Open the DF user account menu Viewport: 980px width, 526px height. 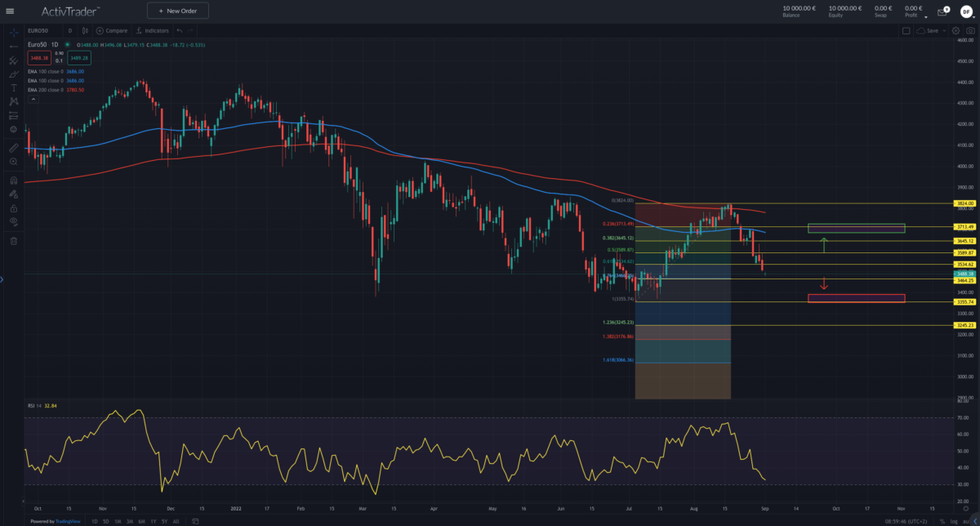click(965, 11)
